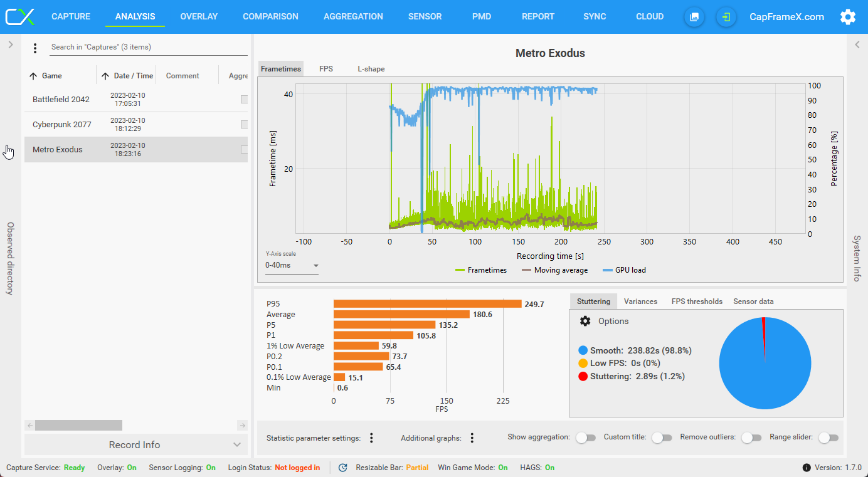
Task: Click the CapFrameX logo icon
Action: [20, 17]
